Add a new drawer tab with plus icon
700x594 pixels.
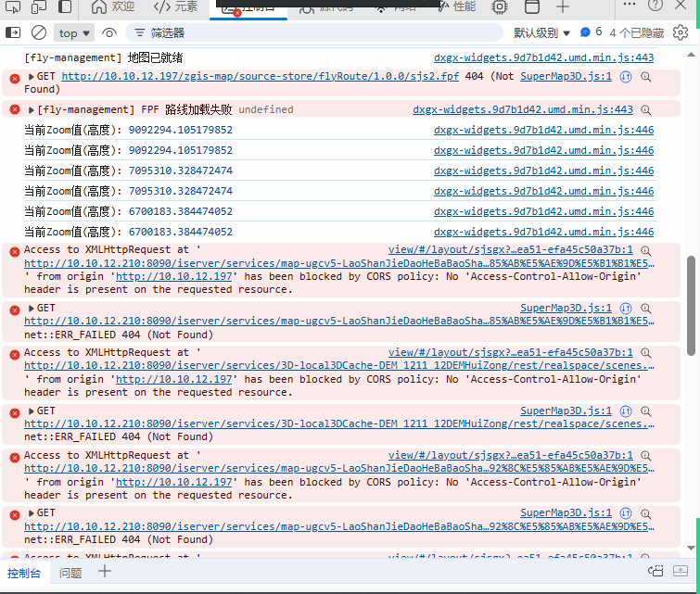(x=105, y=572)
